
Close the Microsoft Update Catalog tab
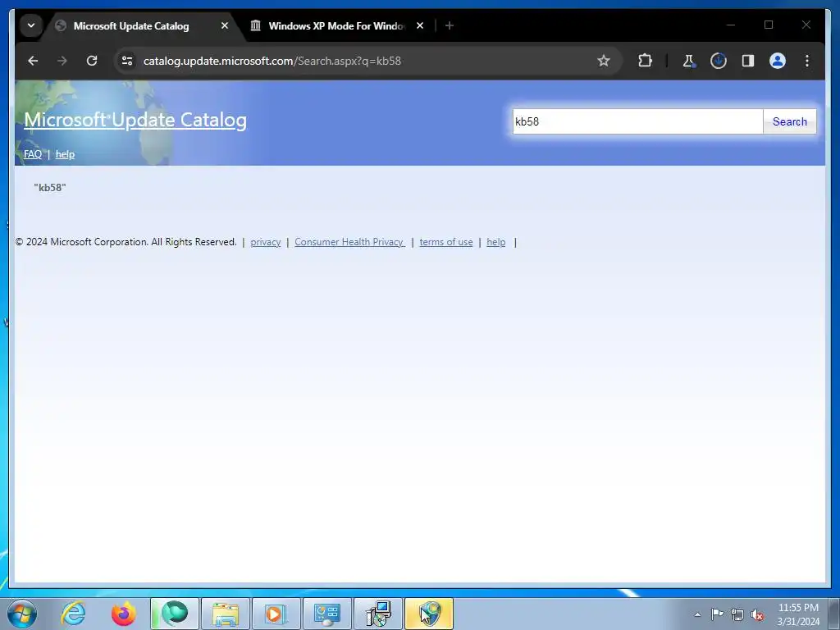[x=225, y=25]
